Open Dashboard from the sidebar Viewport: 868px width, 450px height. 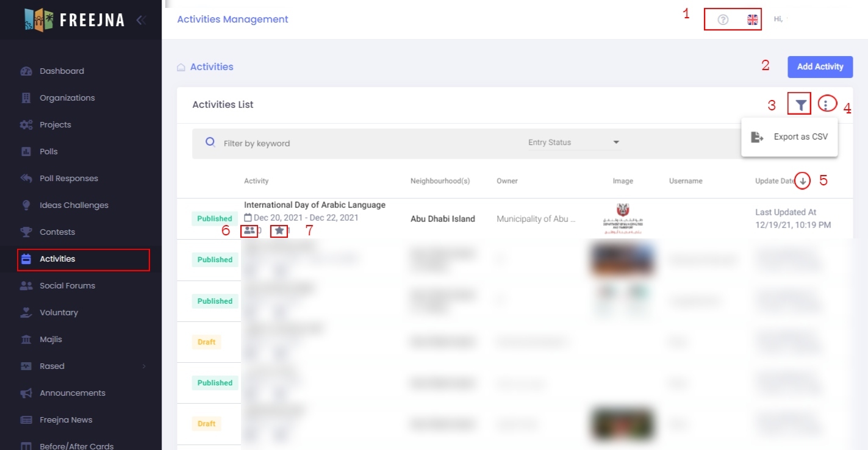(62, 71)
